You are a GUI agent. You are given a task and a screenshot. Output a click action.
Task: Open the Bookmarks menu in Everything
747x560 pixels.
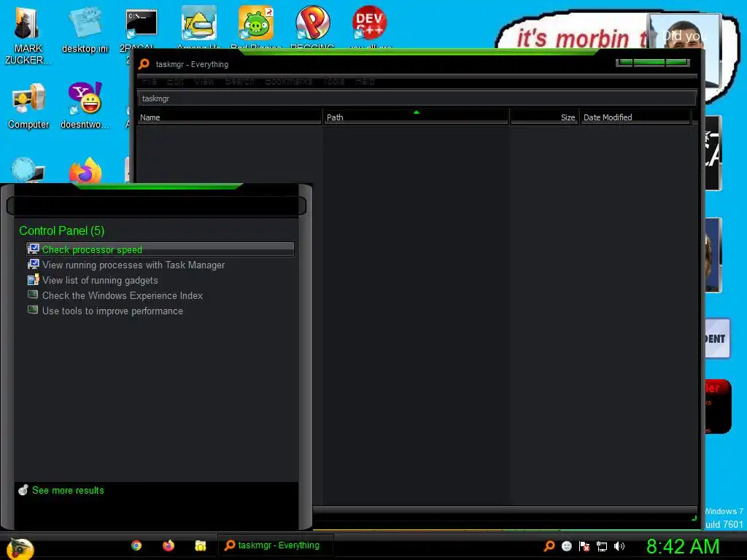tap(288, 82)
